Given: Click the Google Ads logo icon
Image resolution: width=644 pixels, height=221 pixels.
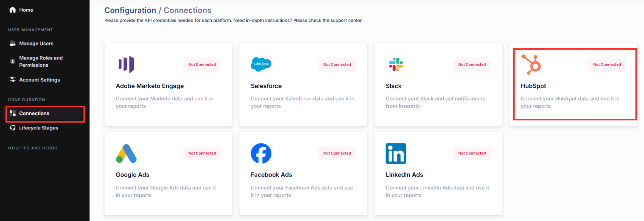Looking at the screenshot, I should tap(126, 154).
